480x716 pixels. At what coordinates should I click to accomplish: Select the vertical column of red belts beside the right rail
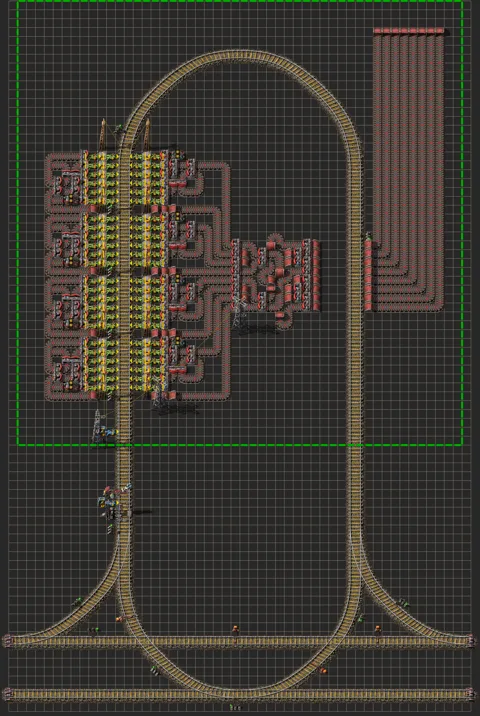[x=368, y=276]
